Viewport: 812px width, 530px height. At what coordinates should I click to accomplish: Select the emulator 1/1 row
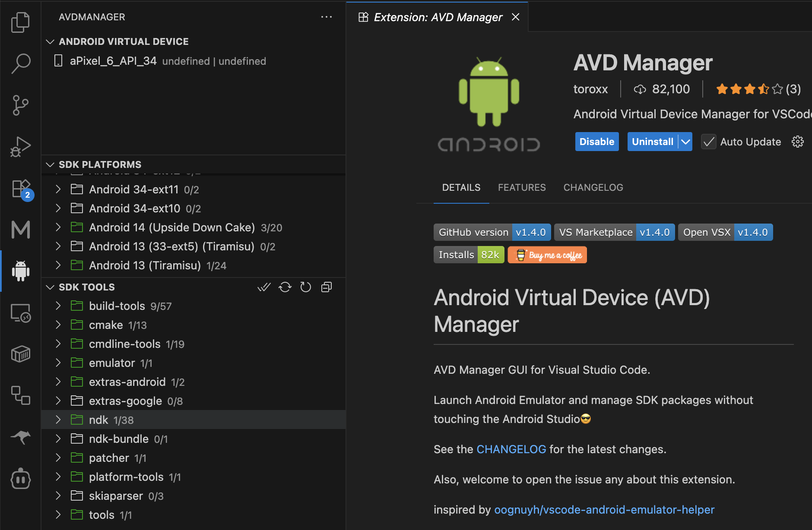coord(193,363)
